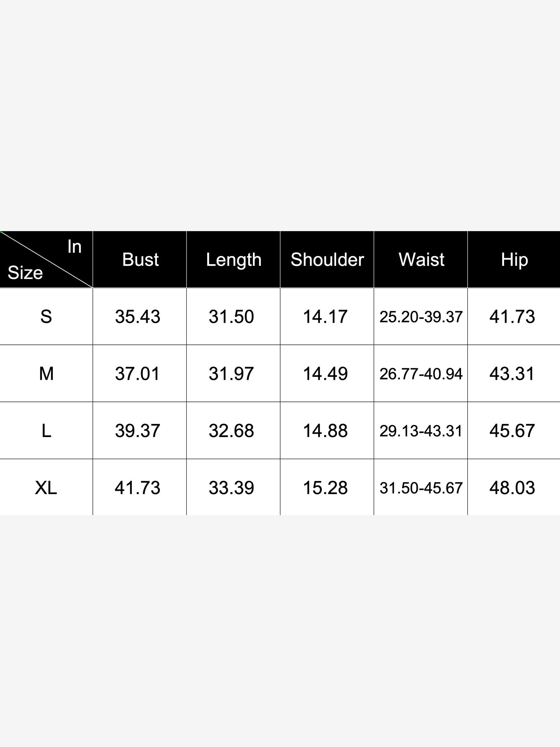This screenshot has height=747, width=560.
Task: Select the M size row label
Action: (46, 373)
